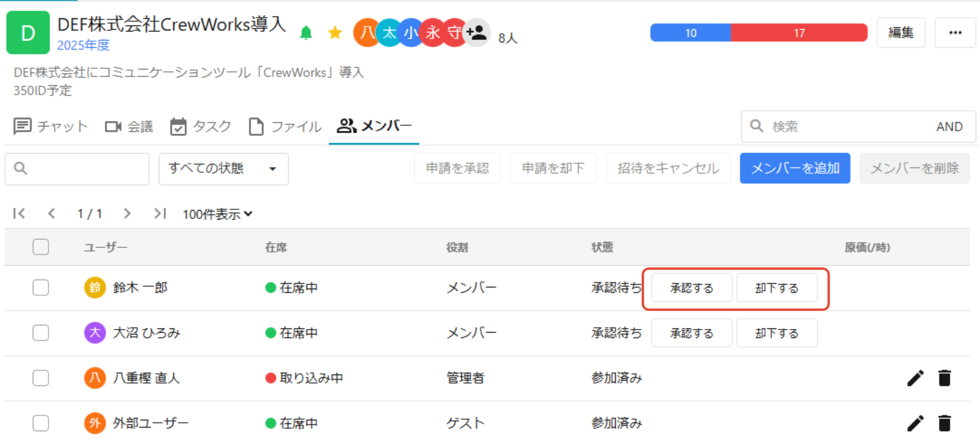Click the green D project icon

28,33
